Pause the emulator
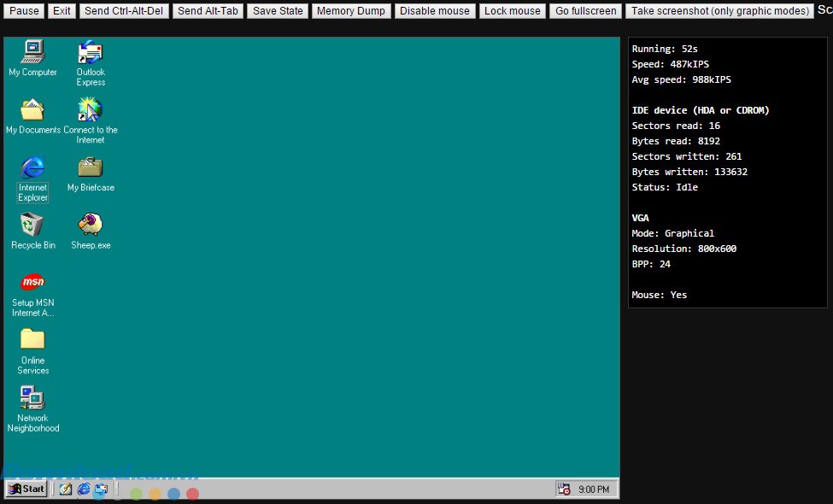Screen dimensions: 833x504 point(23,10)
